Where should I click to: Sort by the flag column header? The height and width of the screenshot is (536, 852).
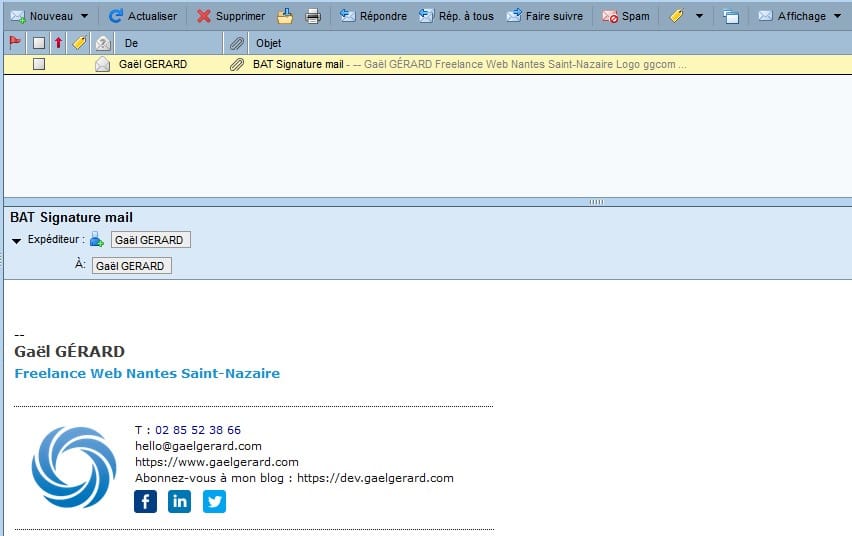pos(15,43)
